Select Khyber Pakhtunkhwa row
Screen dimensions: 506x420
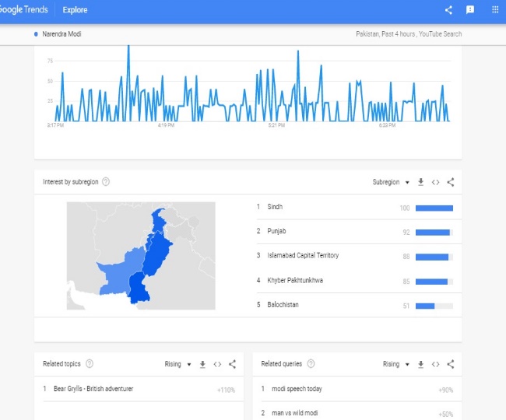point(359,281)
